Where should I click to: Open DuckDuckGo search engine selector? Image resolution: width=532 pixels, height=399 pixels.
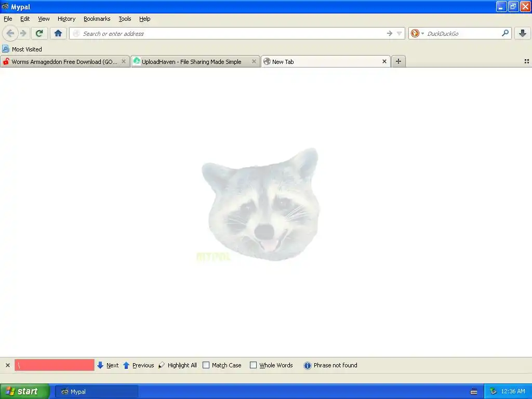(x=417, y=33)
